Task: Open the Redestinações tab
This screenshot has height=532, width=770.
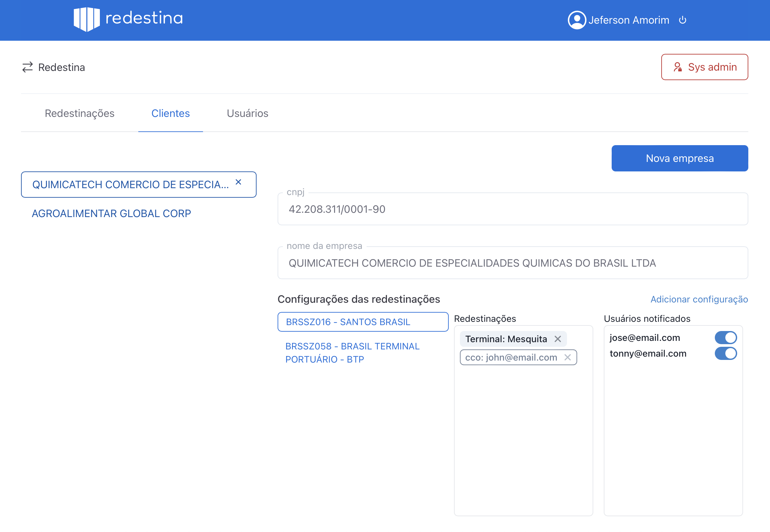Action: click(x=80, y=113)
